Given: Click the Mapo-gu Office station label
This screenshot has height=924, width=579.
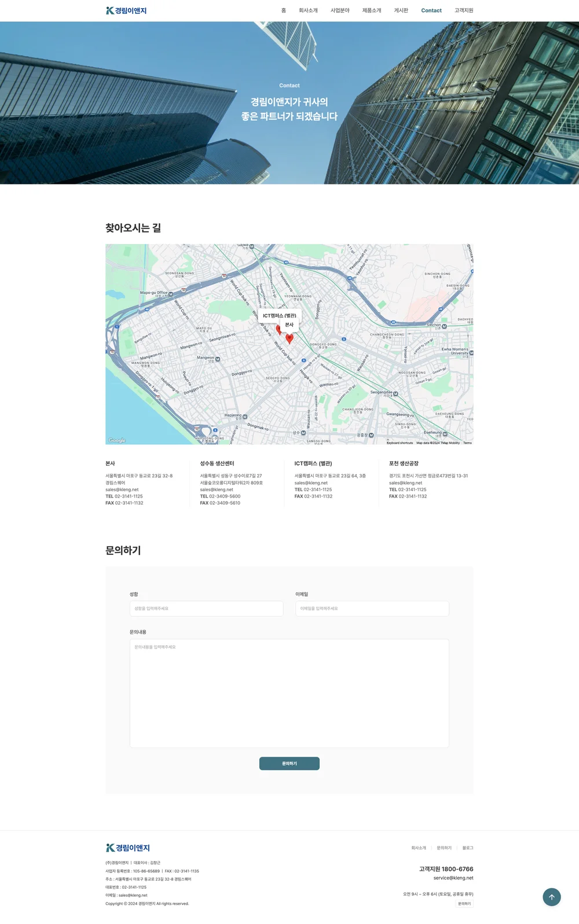Looking at the screenshot, I should [154, 293].
